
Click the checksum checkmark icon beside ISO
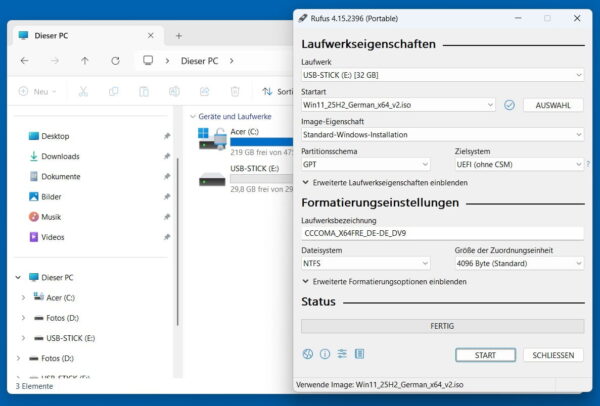509,105
